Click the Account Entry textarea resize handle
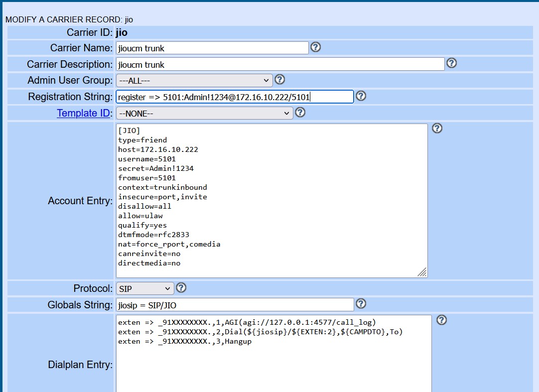Viewport: 539px width, 392px height. pos(422,272)
